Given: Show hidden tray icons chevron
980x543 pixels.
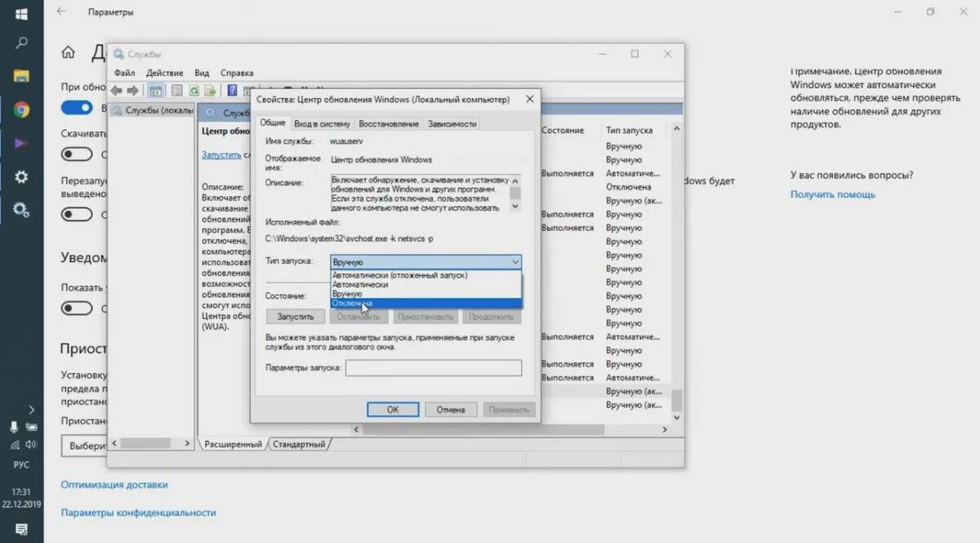Looking at the screenshot, I should (32, 409).
